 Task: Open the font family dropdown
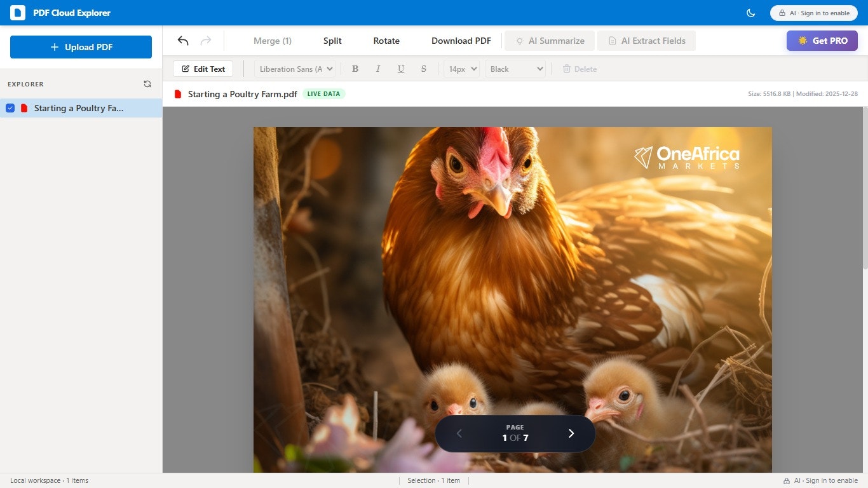pos(294,69)
